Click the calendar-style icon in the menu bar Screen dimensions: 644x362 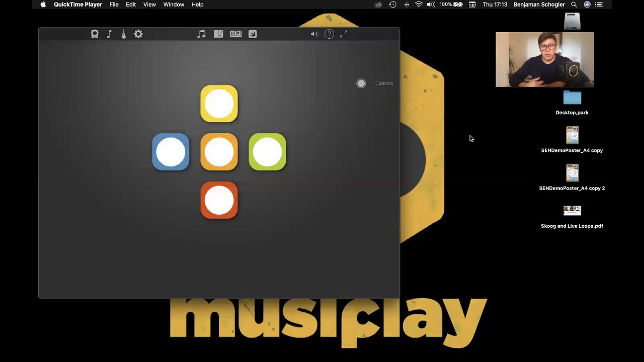(472, 5)
